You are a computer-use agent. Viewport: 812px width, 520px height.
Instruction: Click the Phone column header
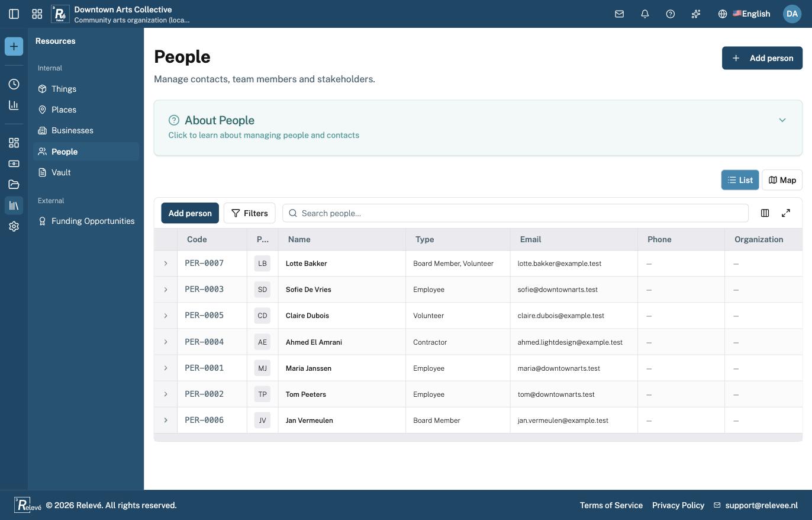pyautogui.click(x=681, y=239)
